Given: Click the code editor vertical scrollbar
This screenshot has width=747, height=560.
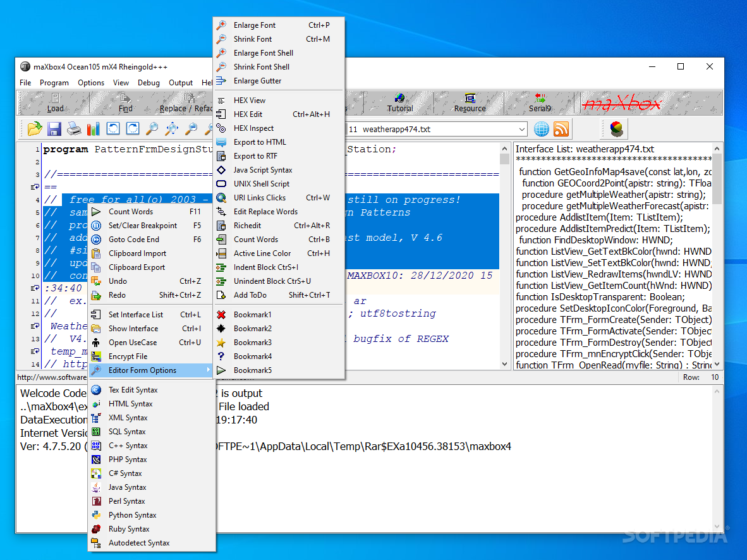Looking at the screenshot, I should [504, 256].
